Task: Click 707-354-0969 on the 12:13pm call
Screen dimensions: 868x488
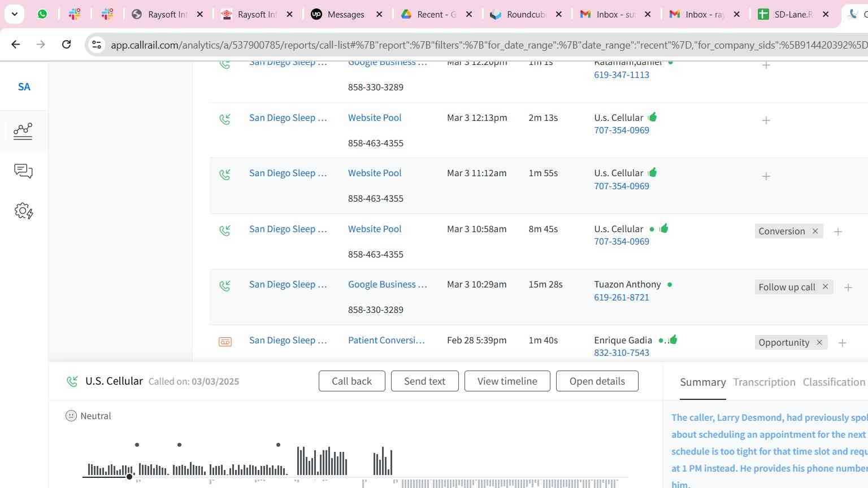Action: coord(621,130)
